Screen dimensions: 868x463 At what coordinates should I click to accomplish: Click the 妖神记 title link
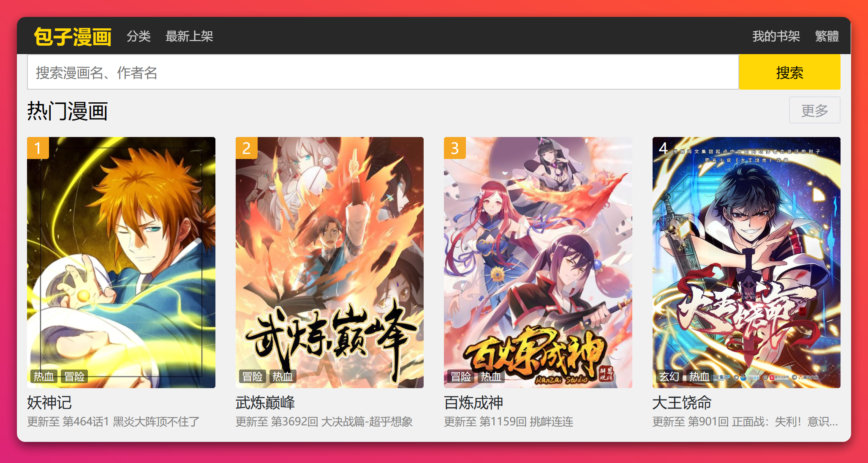[x=49, y=403]
